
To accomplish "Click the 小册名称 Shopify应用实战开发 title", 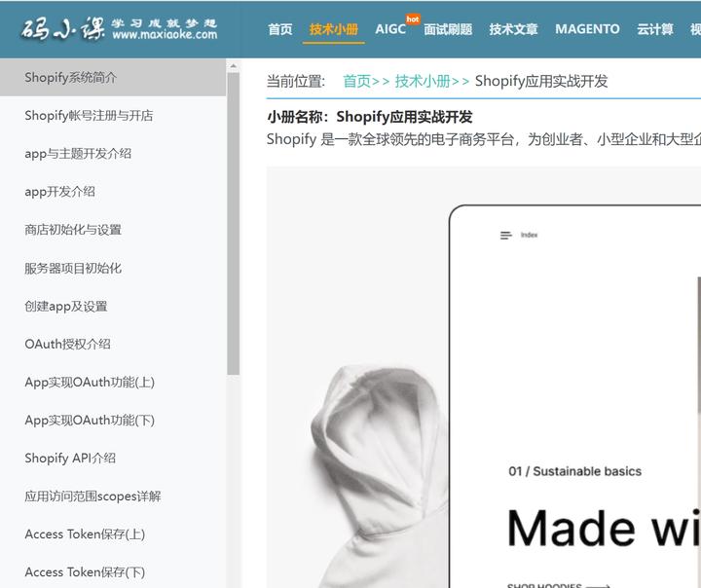I will coord(370,117).
